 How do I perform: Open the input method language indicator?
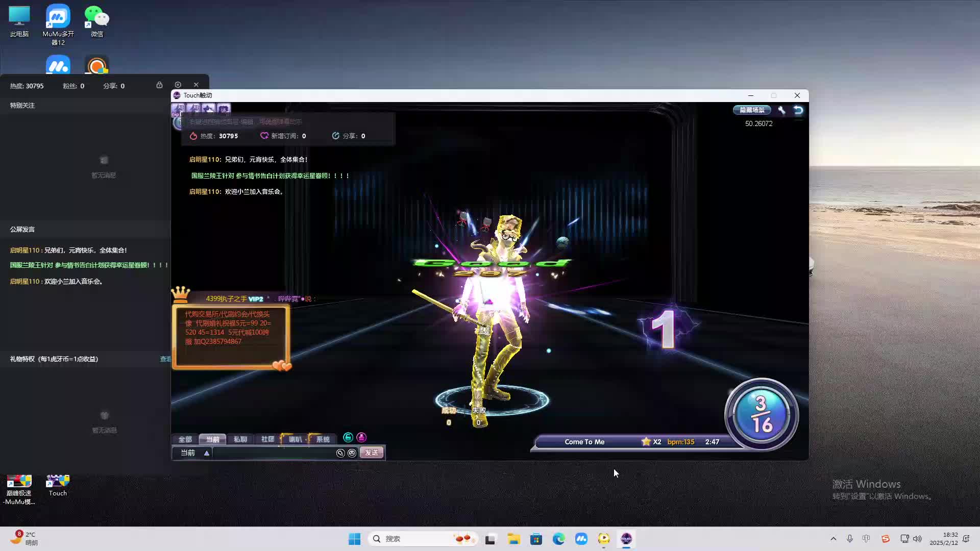(866, 539)
